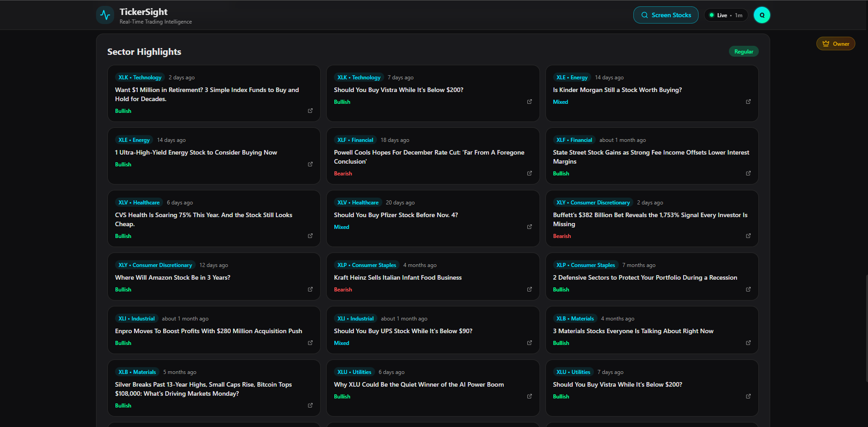Click the Screen Stocks button
The image size is (868, 427).
[x=665, y=15]
